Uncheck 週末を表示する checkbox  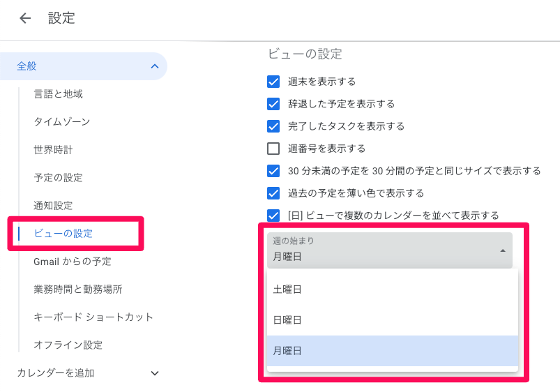[273, 82]
